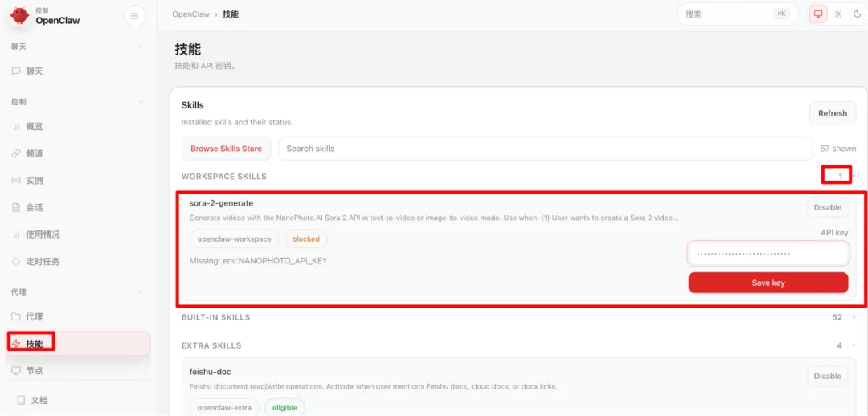The image size is (868, 416).
Task: Click the openclaw-workspace tag
Action: 234,239
